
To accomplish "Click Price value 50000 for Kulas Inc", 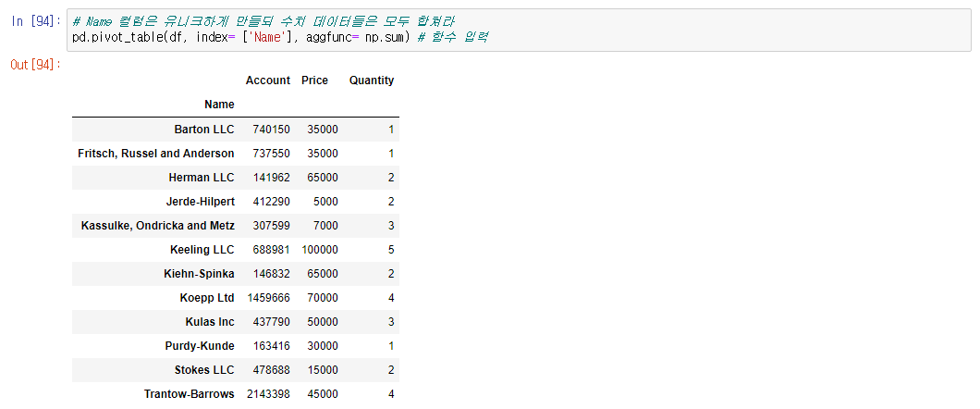I will click(x=323, y=321).
